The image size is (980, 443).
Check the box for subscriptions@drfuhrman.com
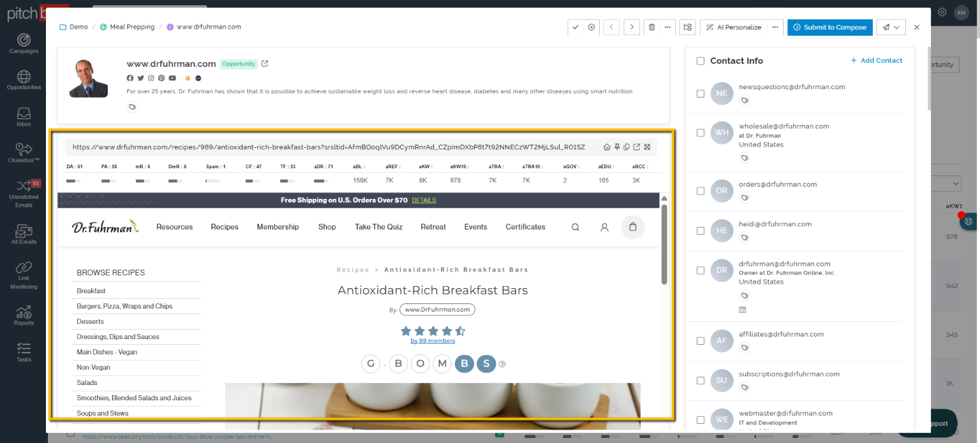701,381
